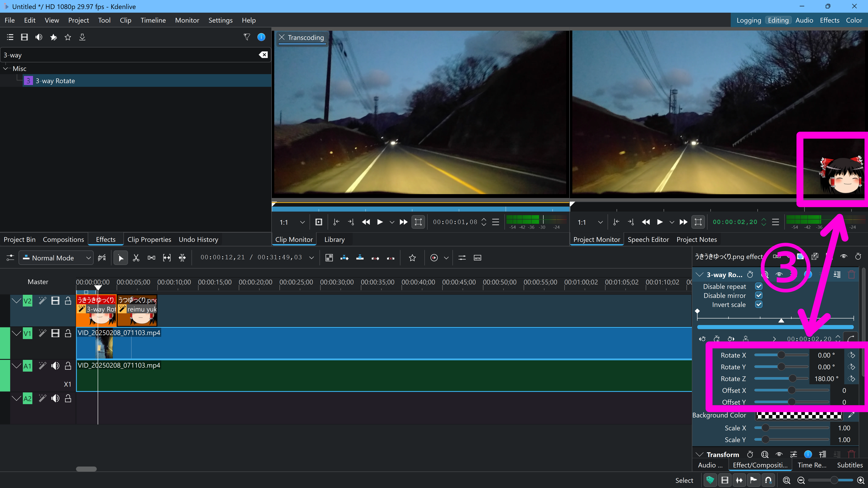The image size is (868, 488).
Task: Lock the V1 track
Action: pos(68,333)
